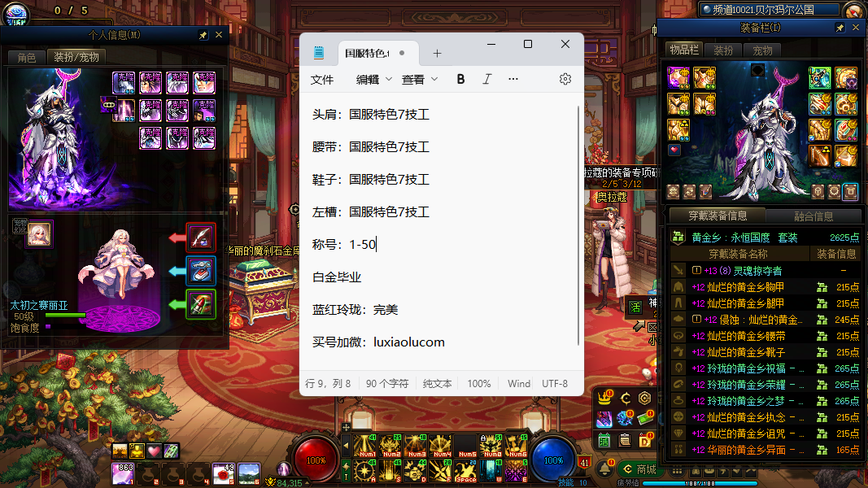868x488 pixels.
Task: Expand the 编辑 menu dropdown
Action: [x=374, y=79]
